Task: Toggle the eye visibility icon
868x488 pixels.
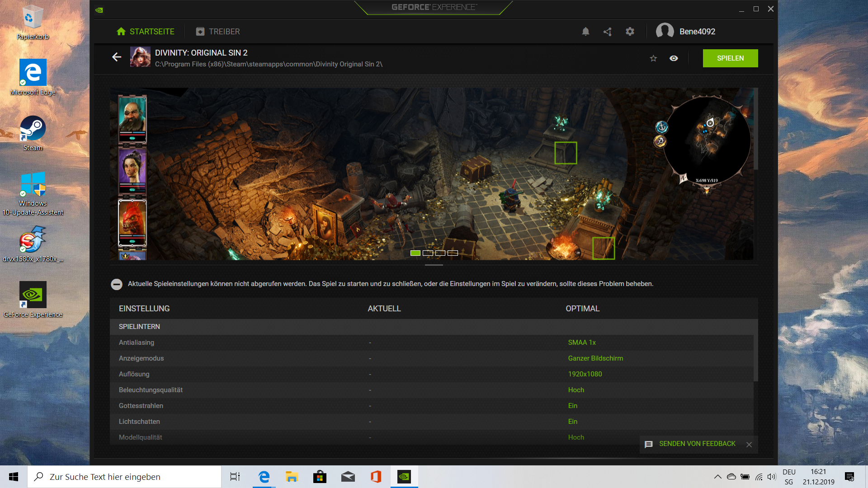Action: pos(674,58)
